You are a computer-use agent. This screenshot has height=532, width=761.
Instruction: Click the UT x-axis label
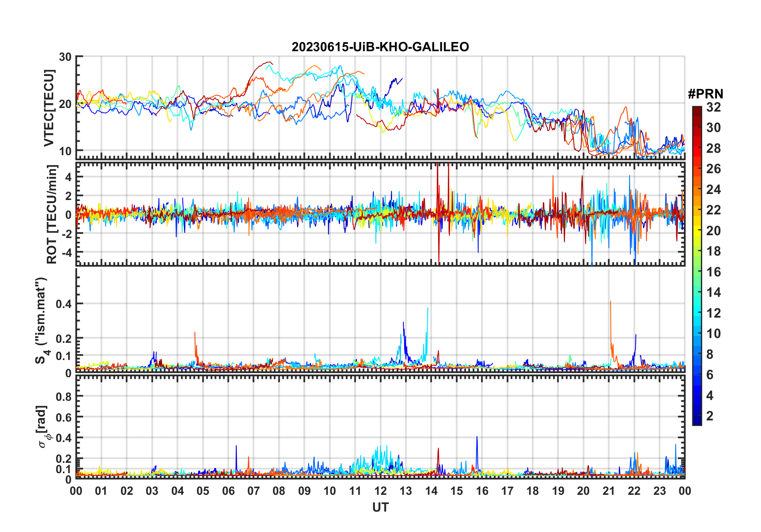(380, 507)
